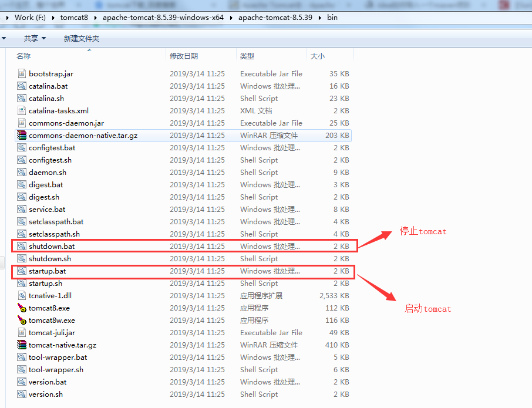Select the shutdown.bat file name
The height and width of the screenshot is (408, 532).
(x=52, y=246)
